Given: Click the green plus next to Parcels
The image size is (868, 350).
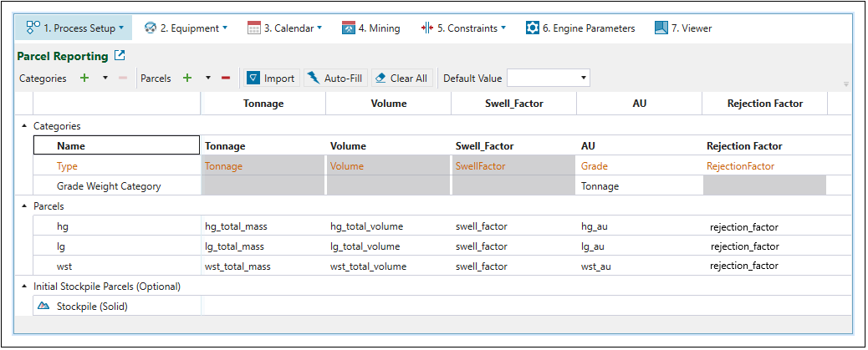Looking at the screenshot, I should click(x=187, y=79).
